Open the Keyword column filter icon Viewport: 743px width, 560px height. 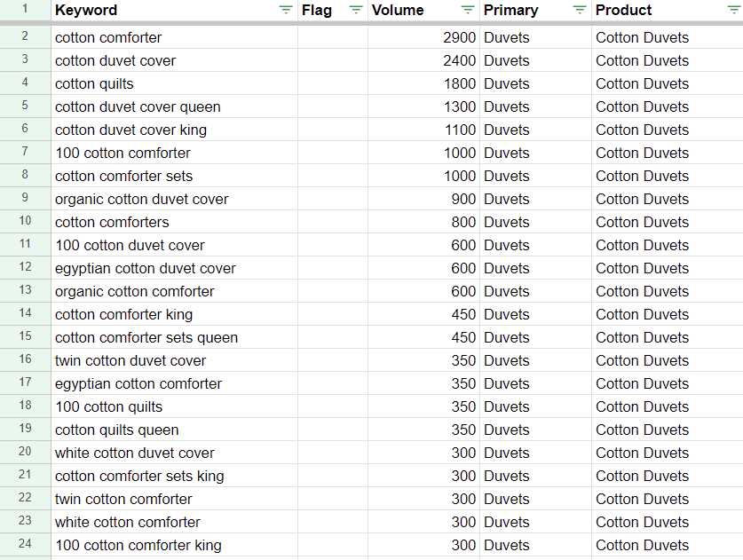click(285, 10)
